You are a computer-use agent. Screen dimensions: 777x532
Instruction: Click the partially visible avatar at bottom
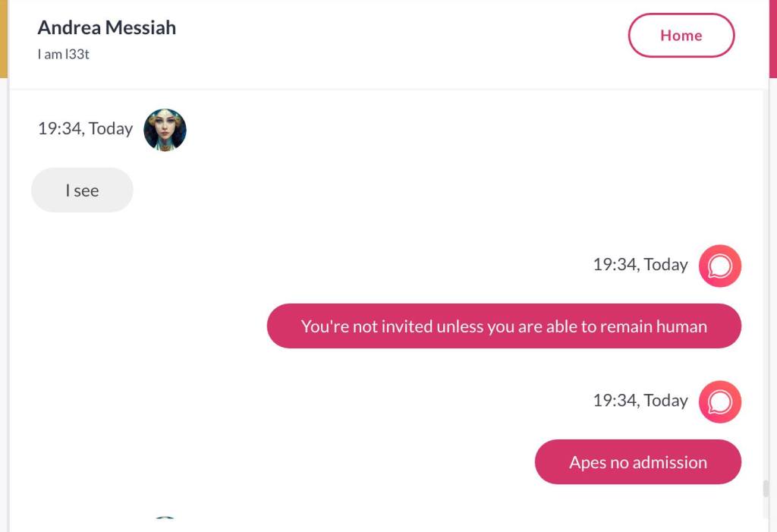165,518
